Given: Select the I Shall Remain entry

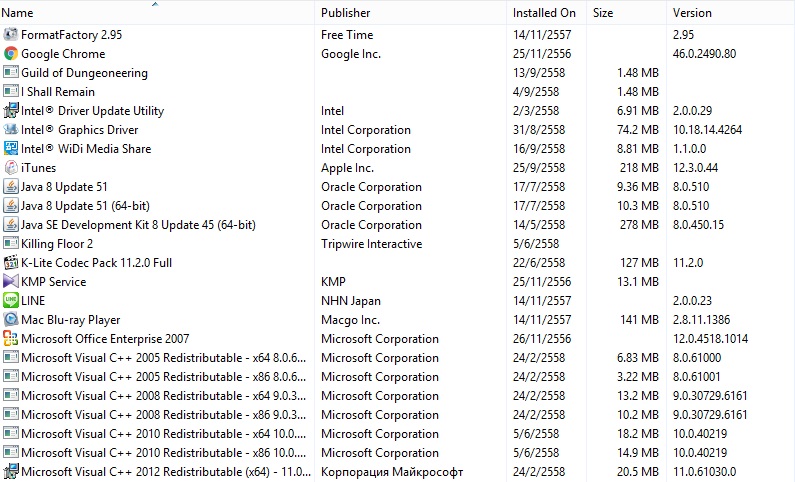Looking at the screenshot, I should point(398,92).
